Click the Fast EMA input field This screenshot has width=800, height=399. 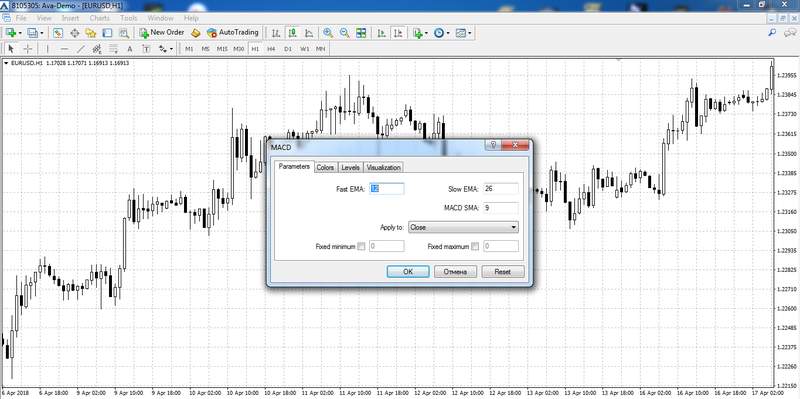(x=387, y=189)
